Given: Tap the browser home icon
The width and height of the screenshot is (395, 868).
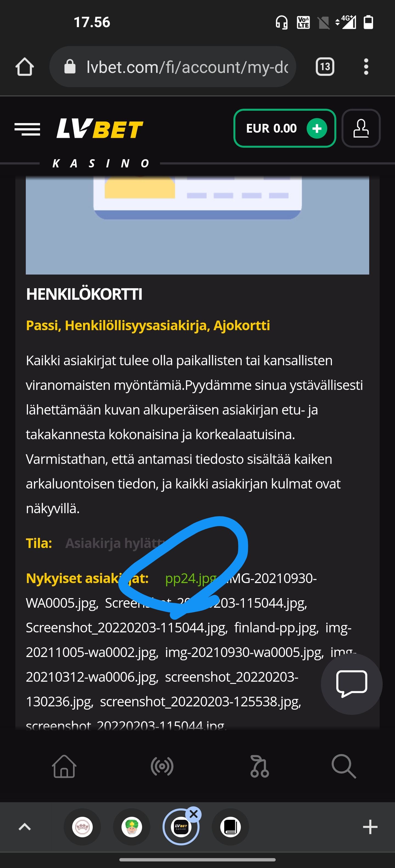Looking at the screenshot, I should [x=25, y=67].
